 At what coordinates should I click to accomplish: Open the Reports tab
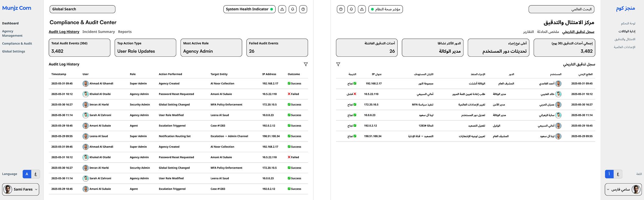pyautogui.click(x=125, y=32)
